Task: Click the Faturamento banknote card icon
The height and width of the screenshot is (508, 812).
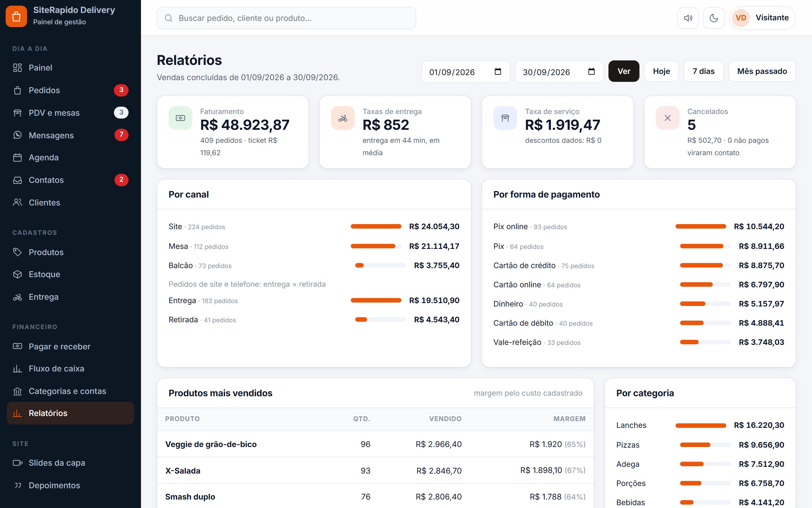Action: [180, 118]
